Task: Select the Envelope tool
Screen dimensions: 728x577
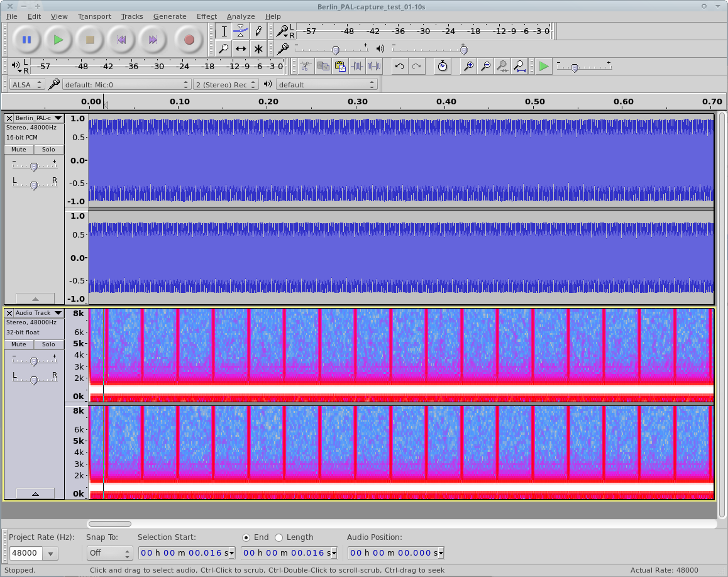Action: pos(241,31)
